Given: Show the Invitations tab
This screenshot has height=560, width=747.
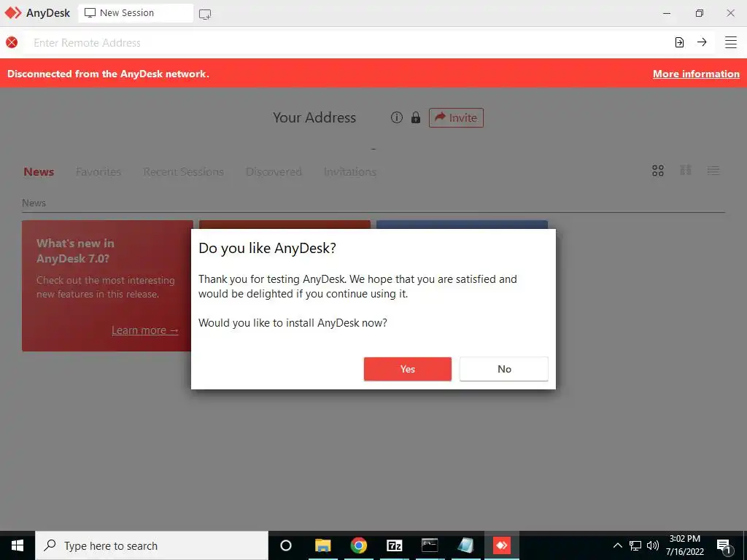Looking at the screenshot, I should pyautogui.click(x=349, y=172).
